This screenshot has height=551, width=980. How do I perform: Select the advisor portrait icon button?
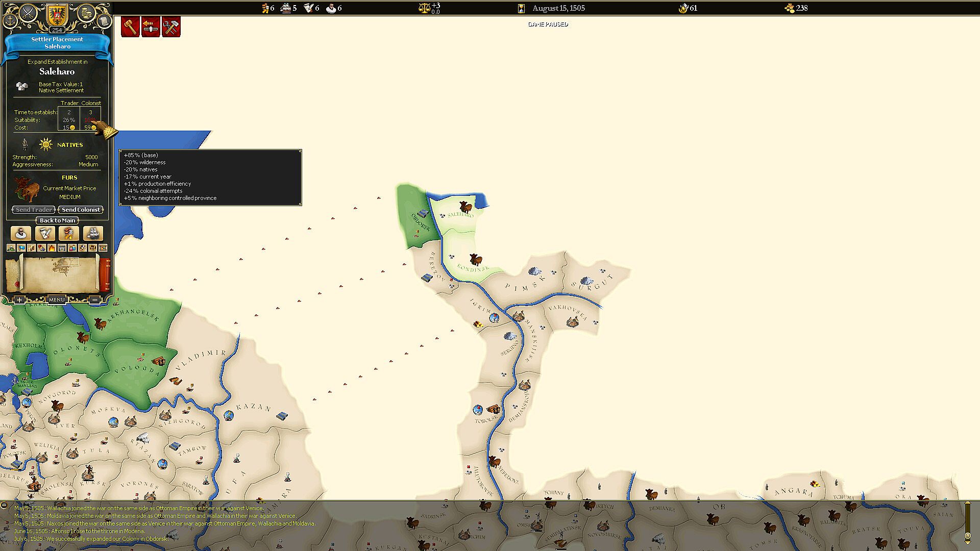[x=21, y=233]
